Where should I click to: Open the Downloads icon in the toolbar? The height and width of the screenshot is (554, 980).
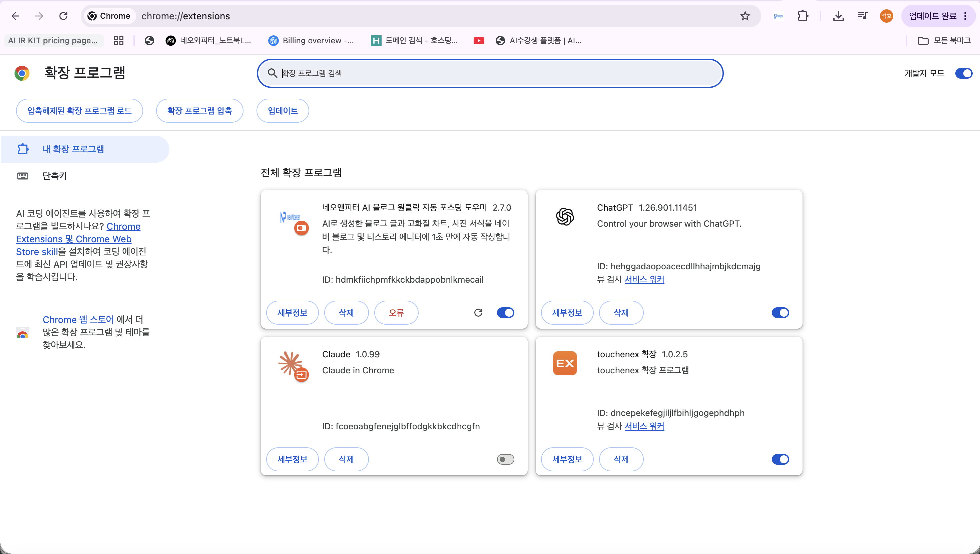coord(838,16)
